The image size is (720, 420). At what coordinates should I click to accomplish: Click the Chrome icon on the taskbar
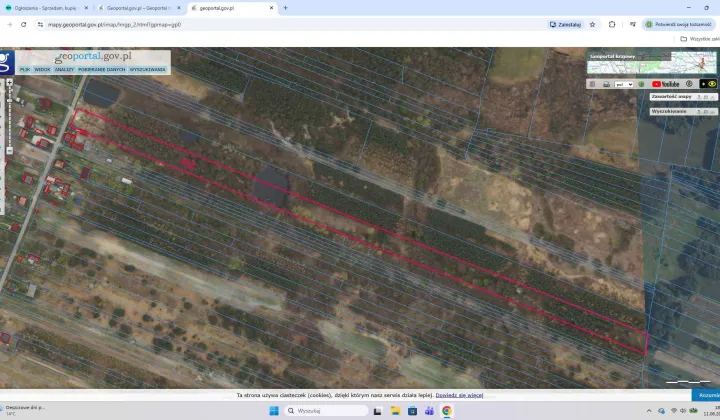coord(446,410)
